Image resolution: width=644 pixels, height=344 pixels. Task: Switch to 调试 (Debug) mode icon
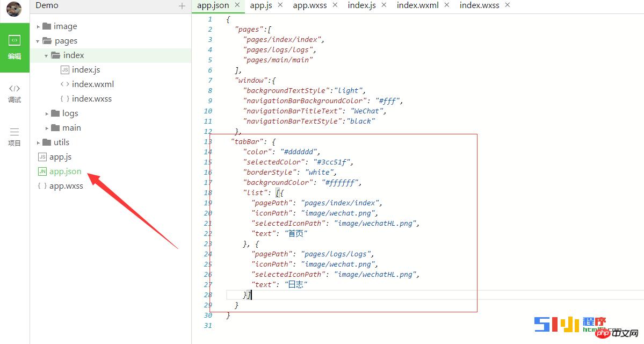(x=15, y=93)
